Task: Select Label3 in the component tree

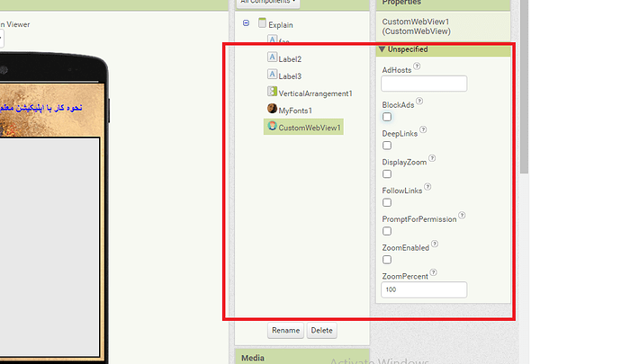Action: tap(289, 76)
